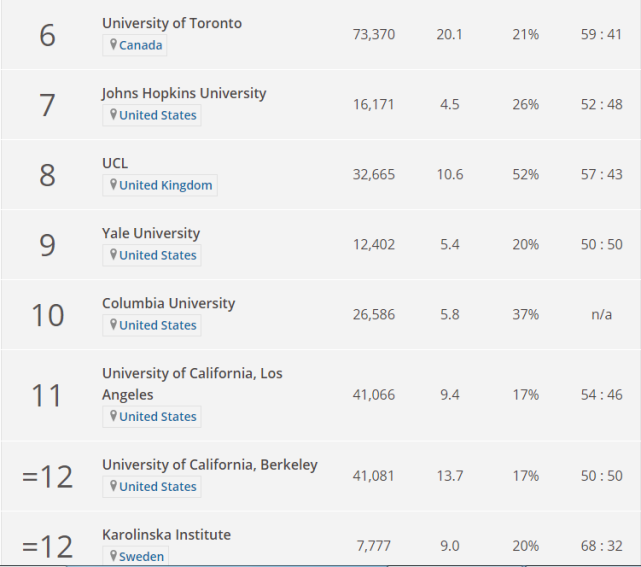Screen dimensions: 641x567
Task: Open the Karolinska Institute link
Action: coord(166,534)
